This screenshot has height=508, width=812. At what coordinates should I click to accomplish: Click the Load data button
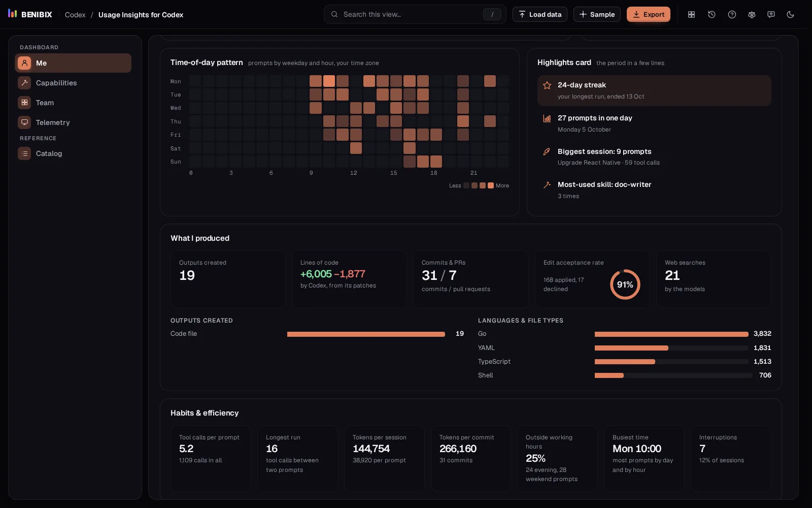pos(540,14)
